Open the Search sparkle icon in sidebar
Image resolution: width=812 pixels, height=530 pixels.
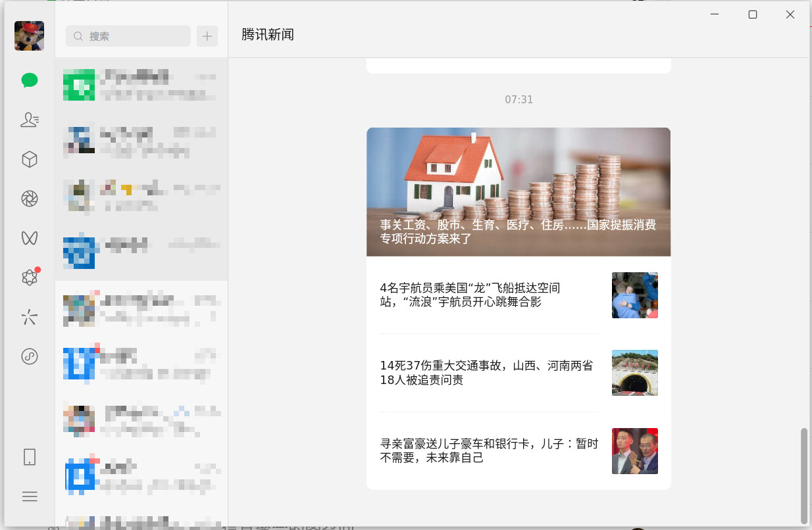point(30,318)
